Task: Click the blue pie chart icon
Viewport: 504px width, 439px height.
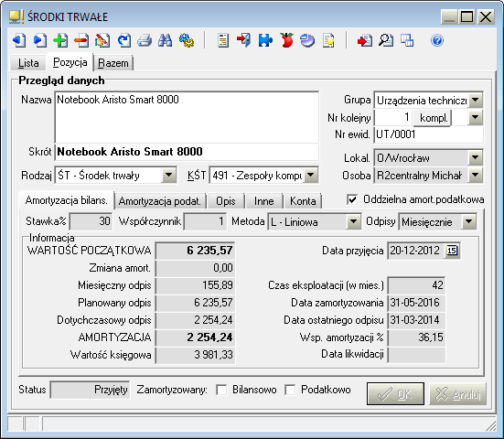Action: (307, 41)
